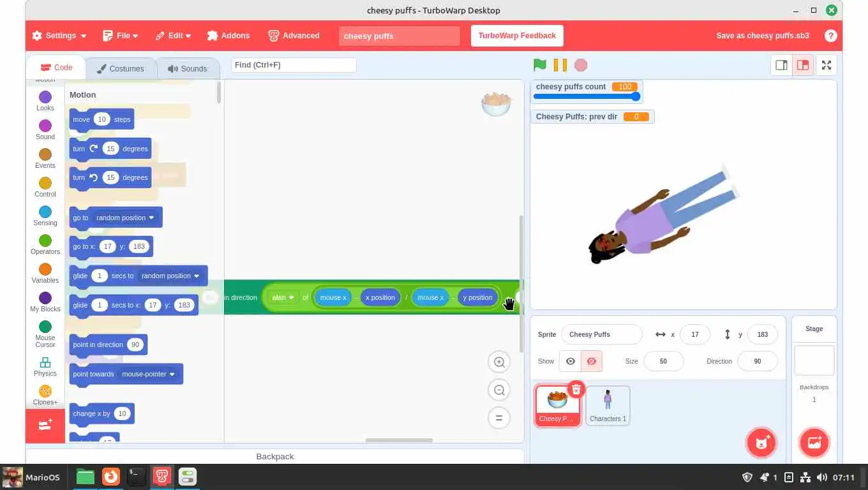The height and width of the screenshot is (490, 868).
Task: Open choose a sprite button
Action: (x=761, y=443)
